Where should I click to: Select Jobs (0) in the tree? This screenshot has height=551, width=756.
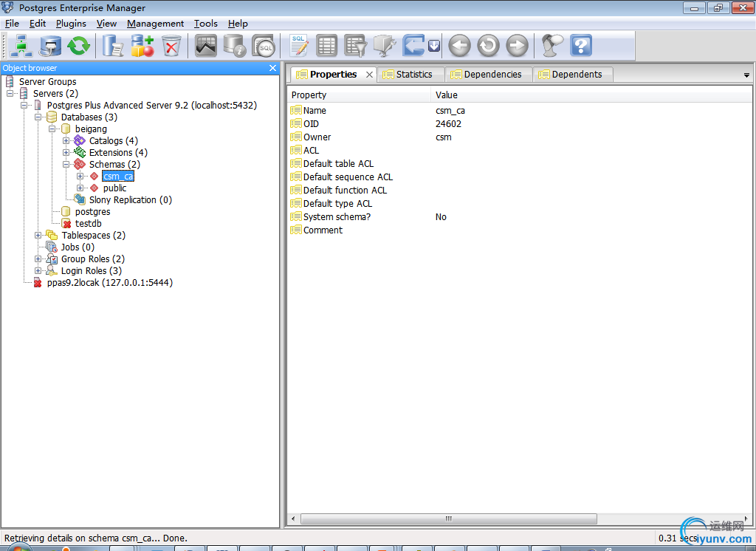pos(77,247)
